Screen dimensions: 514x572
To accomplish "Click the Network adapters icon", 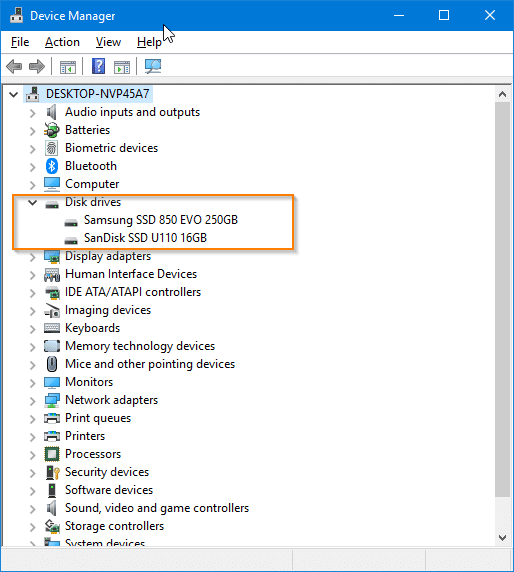I will (x=52, y=400).
